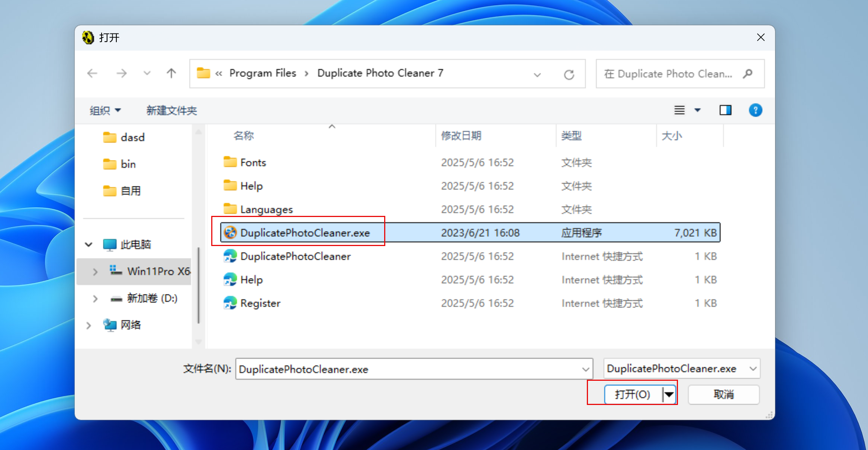
Task: Open the Languages folder
Action: coord(266,210)
